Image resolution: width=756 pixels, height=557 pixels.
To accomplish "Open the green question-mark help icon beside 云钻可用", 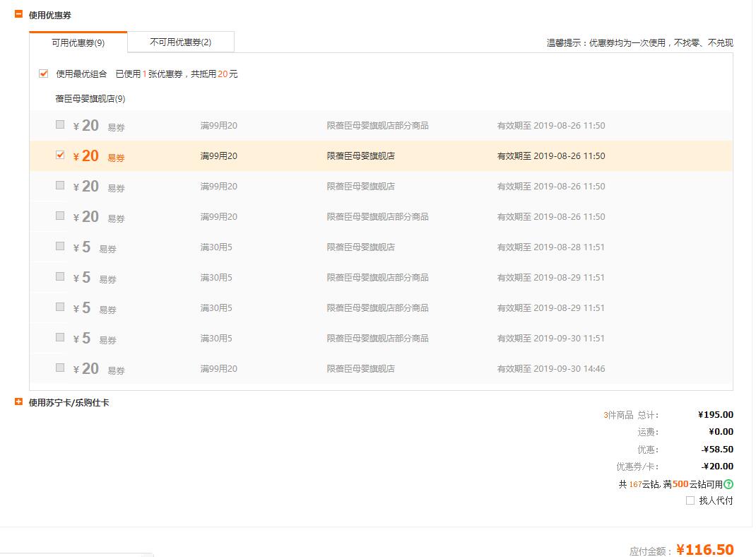I will coord(728,483).
